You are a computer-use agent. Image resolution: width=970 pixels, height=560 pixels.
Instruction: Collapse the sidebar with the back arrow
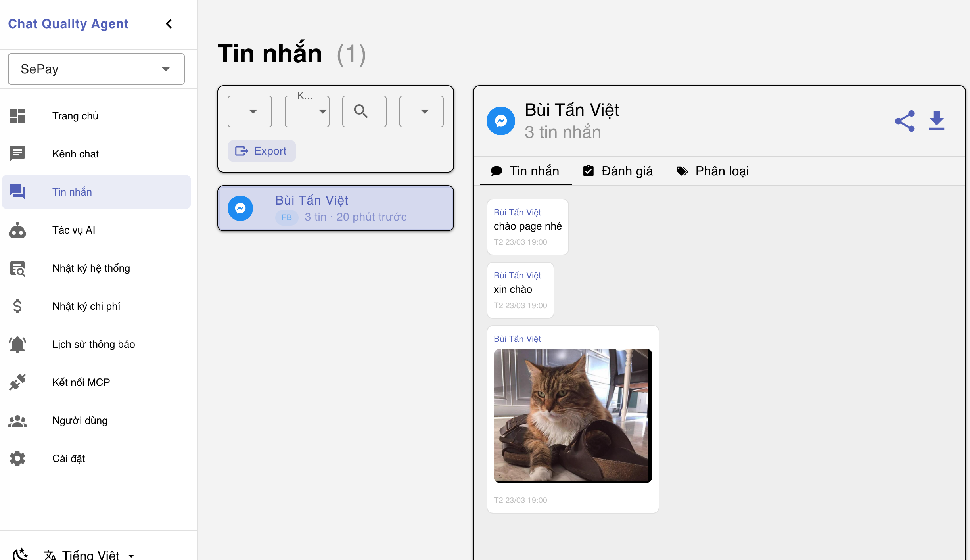[169, 24]
